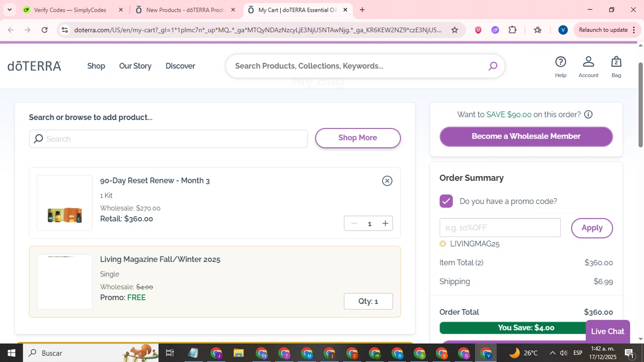Open the Account icon

[588, 67]
